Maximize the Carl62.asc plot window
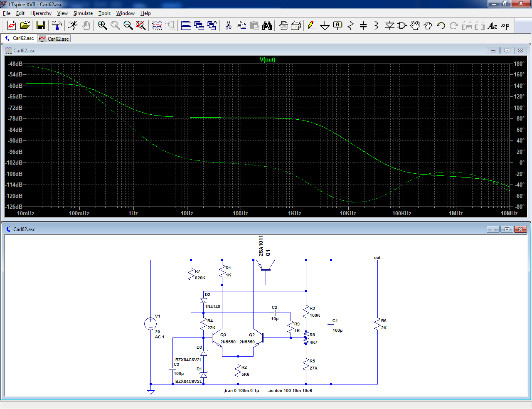The height and width of the screenshot is (409, 532). (507, 51)
